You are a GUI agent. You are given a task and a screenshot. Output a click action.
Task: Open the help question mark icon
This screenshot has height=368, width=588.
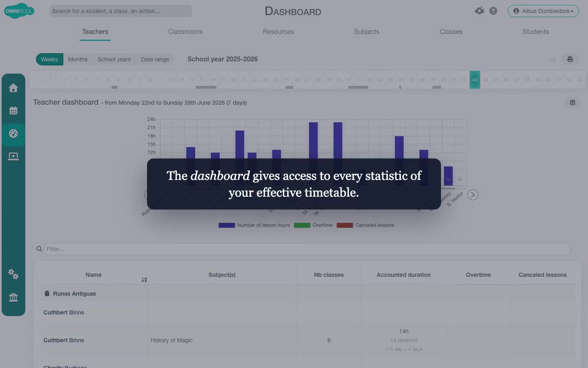(x=493, y=11)
